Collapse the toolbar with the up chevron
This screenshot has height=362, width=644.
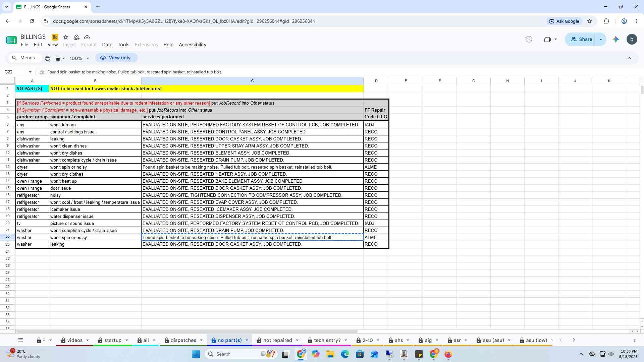tap(629, 58)
